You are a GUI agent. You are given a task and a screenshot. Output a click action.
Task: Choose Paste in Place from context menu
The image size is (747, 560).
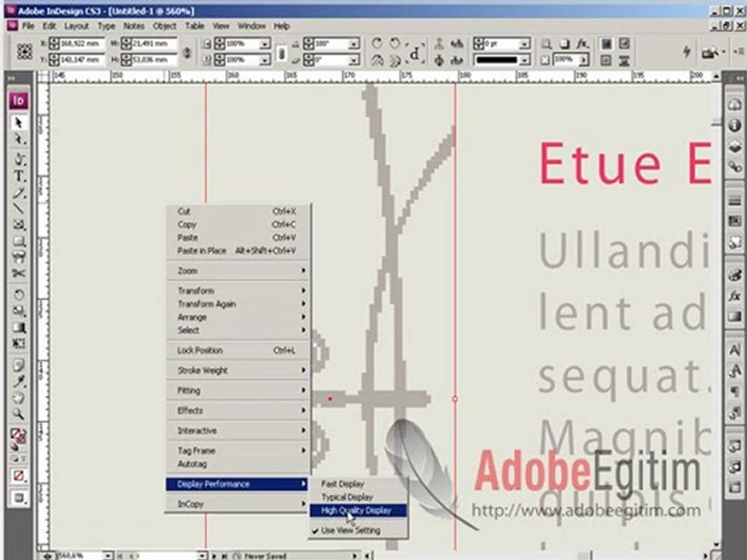[x=238, y=250]
